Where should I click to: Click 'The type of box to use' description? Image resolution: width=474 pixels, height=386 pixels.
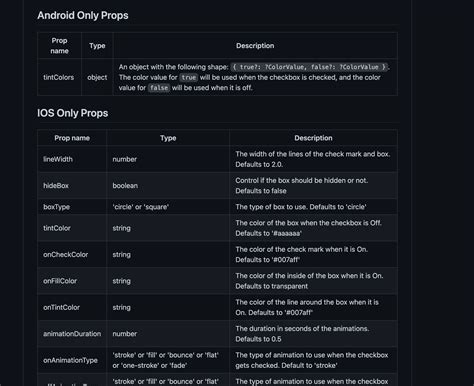click(x=301, y=207)
